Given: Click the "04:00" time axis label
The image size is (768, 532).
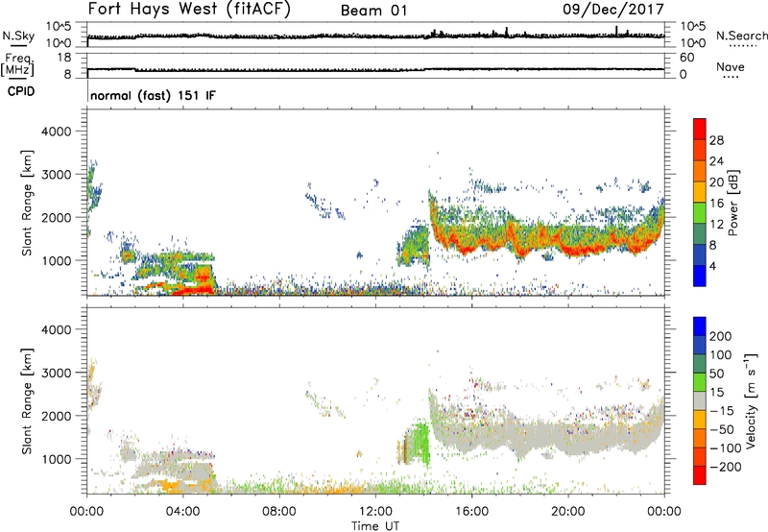Looking at the screenshot, I should coord(183,512).
